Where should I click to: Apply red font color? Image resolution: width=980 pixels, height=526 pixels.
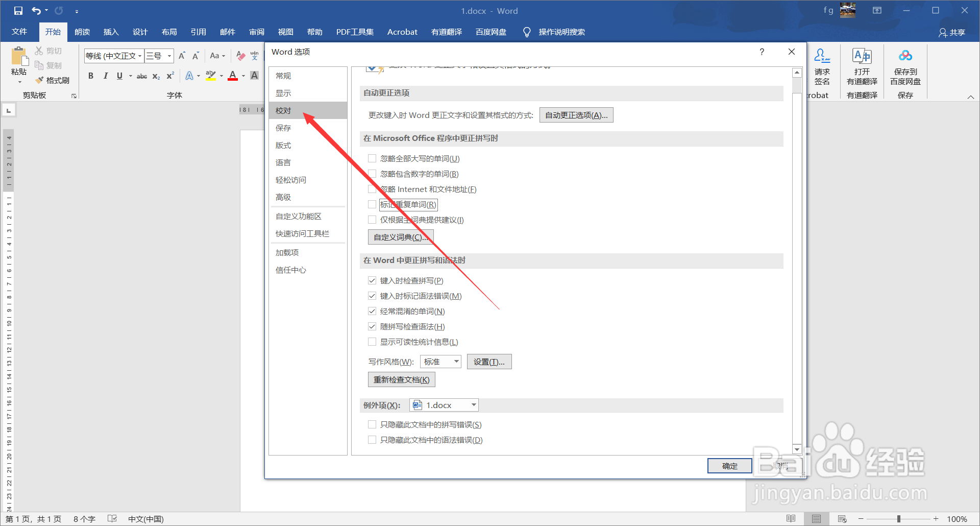(x=233, y=76)
